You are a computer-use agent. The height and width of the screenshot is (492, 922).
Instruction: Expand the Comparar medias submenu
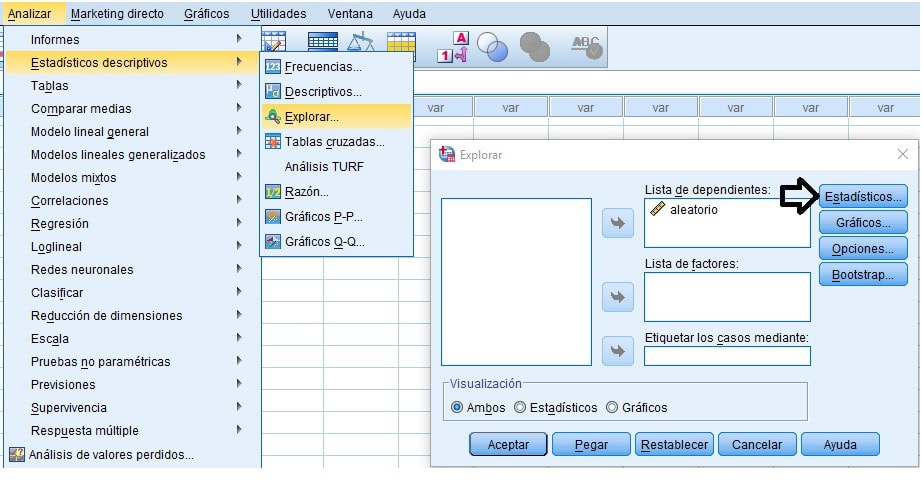click(x=239, y=108)
